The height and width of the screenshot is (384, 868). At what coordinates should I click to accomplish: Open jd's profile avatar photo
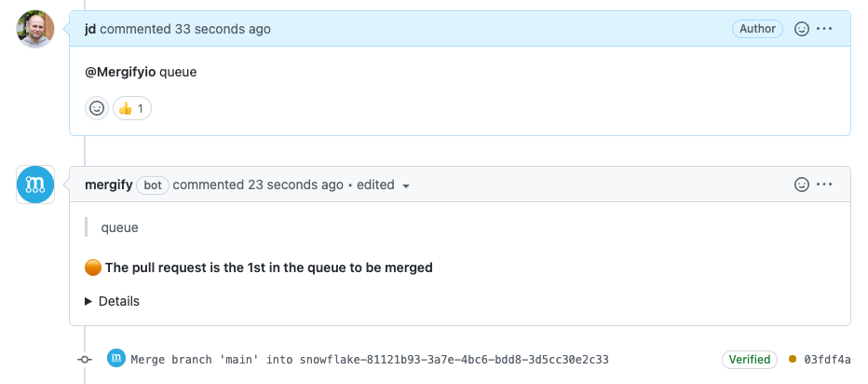point(35,29)
